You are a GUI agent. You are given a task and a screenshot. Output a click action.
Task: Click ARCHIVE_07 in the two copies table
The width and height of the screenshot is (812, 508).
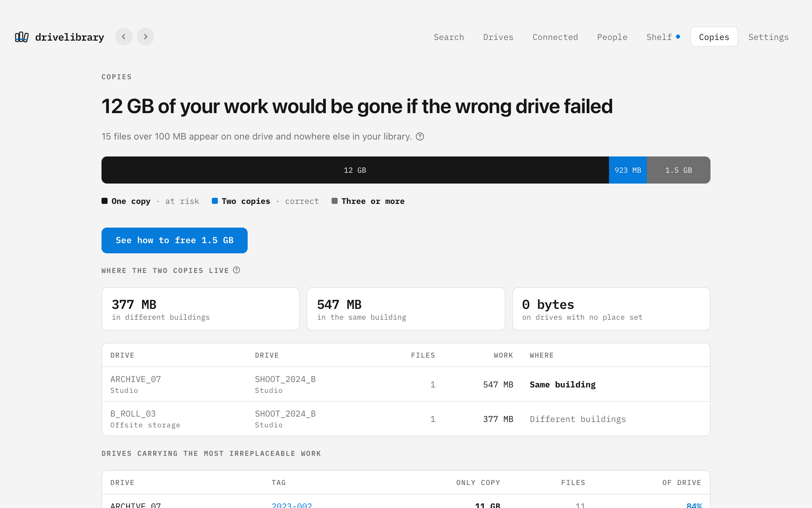coord(136,379)
